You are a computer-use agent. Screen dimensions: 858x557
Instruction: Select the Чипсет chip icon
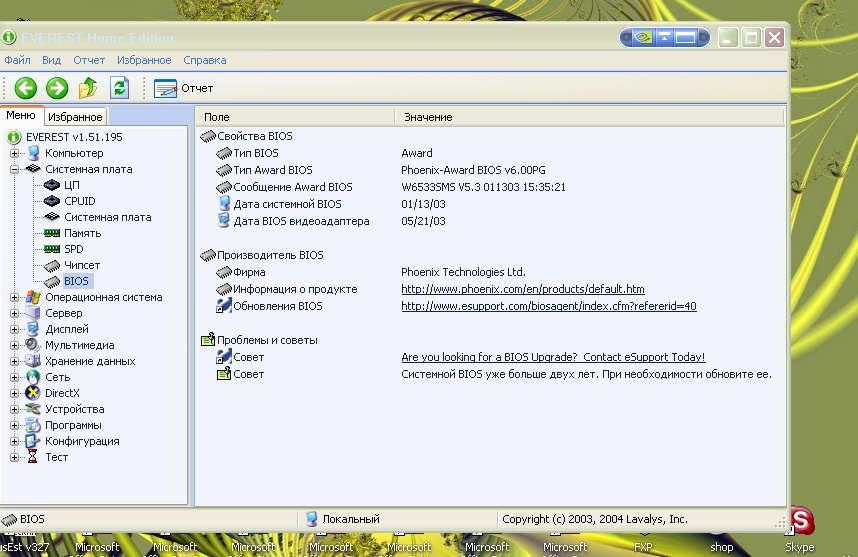point(52,265)
